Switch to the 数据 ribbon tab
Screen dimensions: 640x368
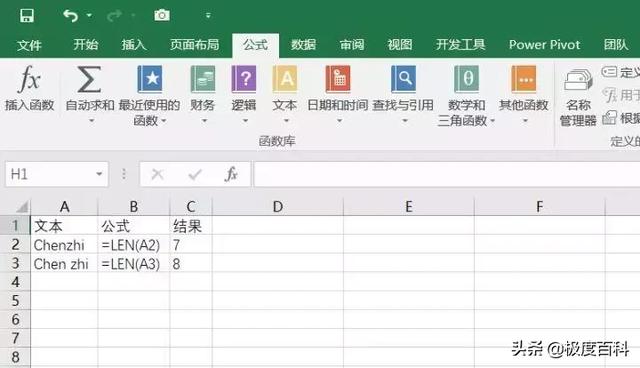point(303,44)
